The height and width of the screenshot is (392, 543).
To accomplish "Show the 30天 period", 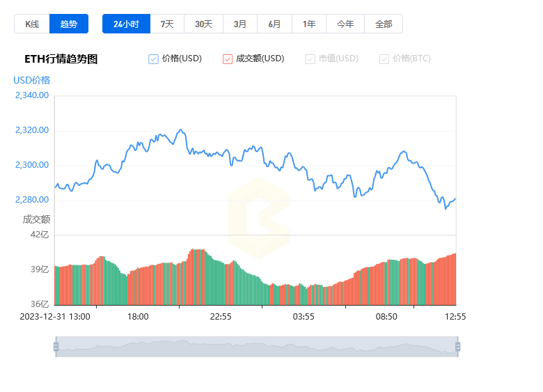I will click(203, 24).
